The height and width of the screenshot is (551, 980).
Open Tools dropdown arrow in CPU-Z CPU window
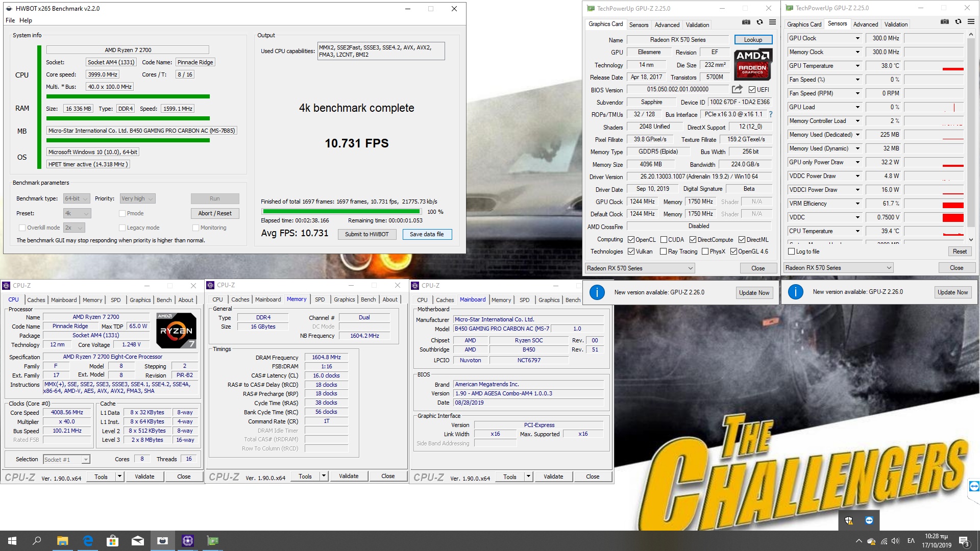pyautogui.click(x=119, y=477)
